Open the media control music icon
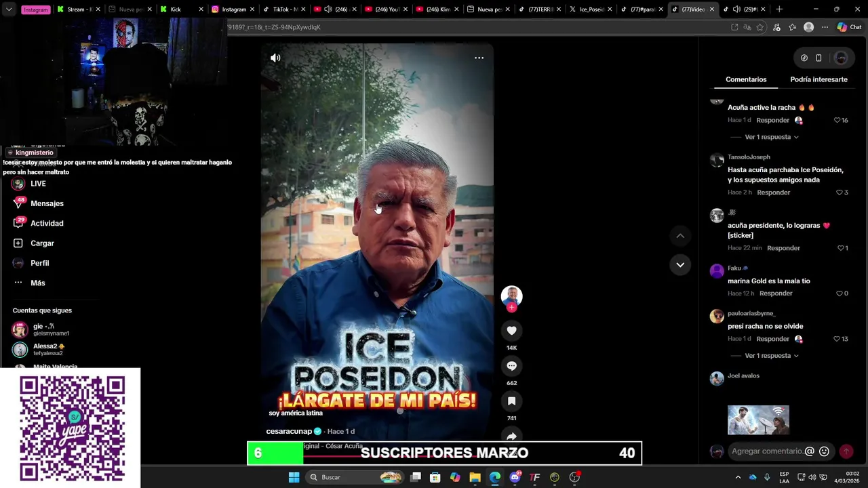This screenshot has width=868, height=488. 777,27
